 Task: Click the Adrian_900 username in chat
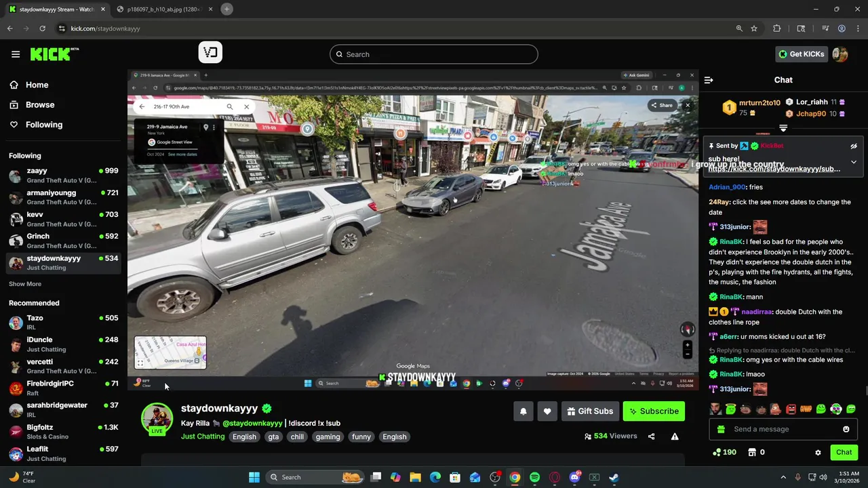click(726, 187)
